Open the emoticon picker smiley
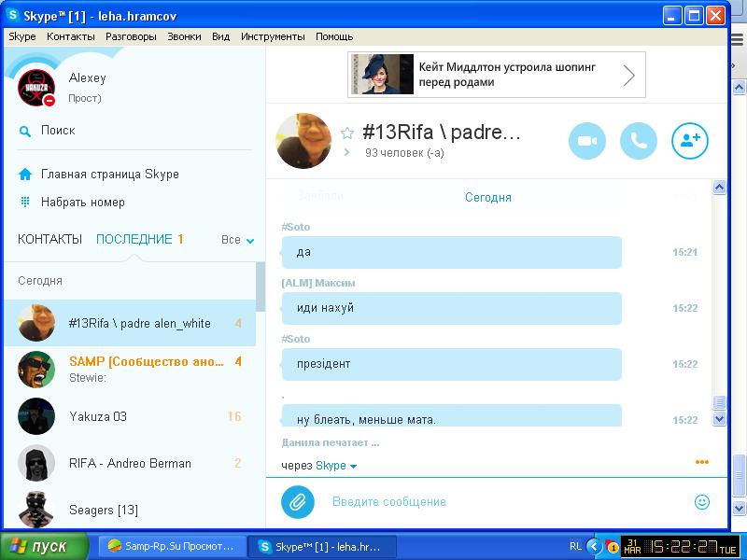 [702, 501]
